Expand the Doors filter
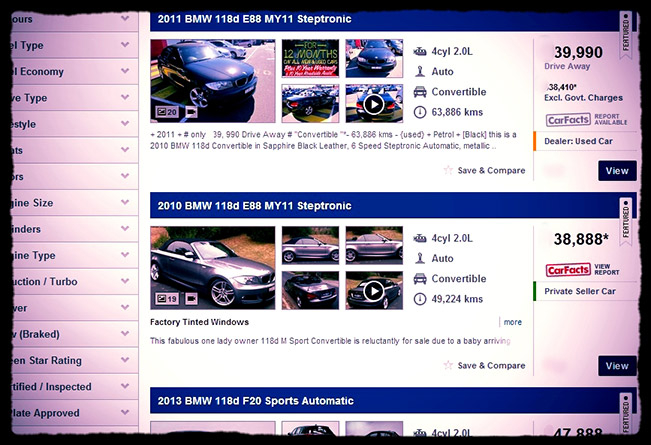Image resolution: width=651 pixels, height=445 pixels. (x=75, y=176)
